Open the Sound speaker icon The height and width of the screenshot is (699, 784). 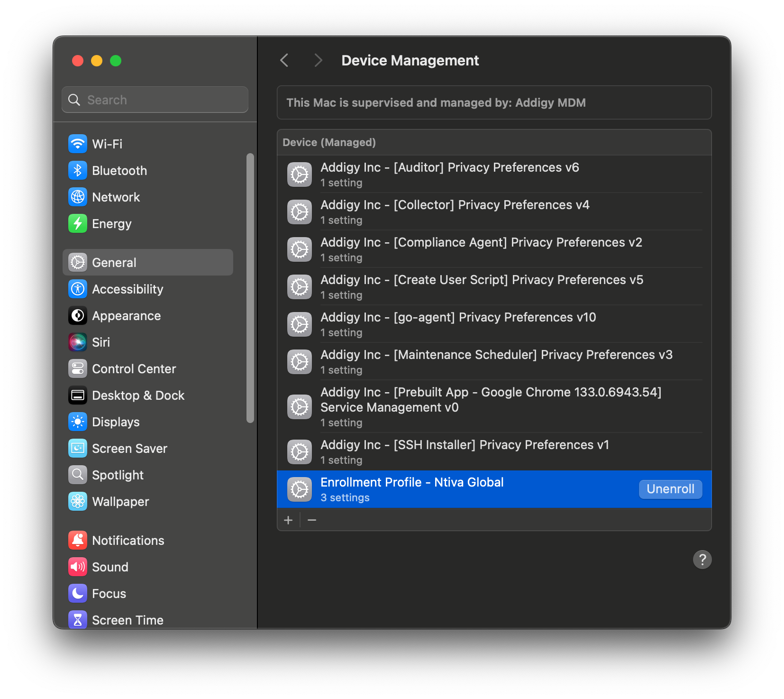click(x=78, y=567)
